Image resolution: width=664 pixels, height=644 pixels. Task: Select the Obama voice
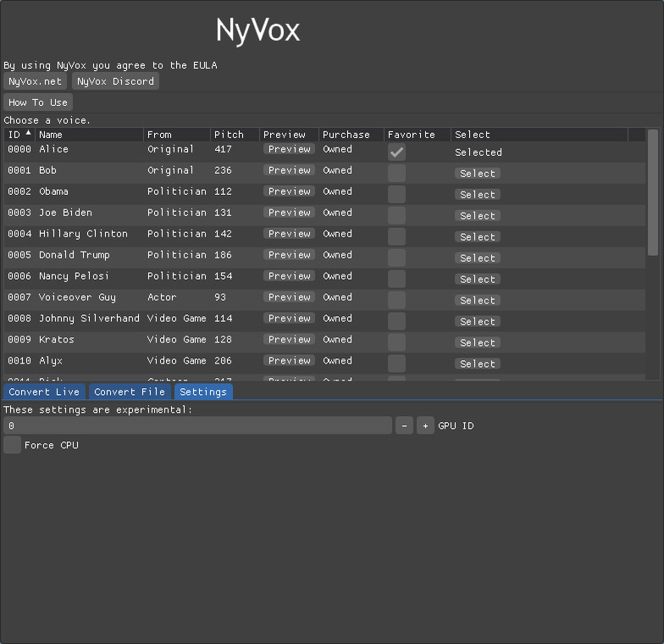pyautogui.click(x=478, y=195)
